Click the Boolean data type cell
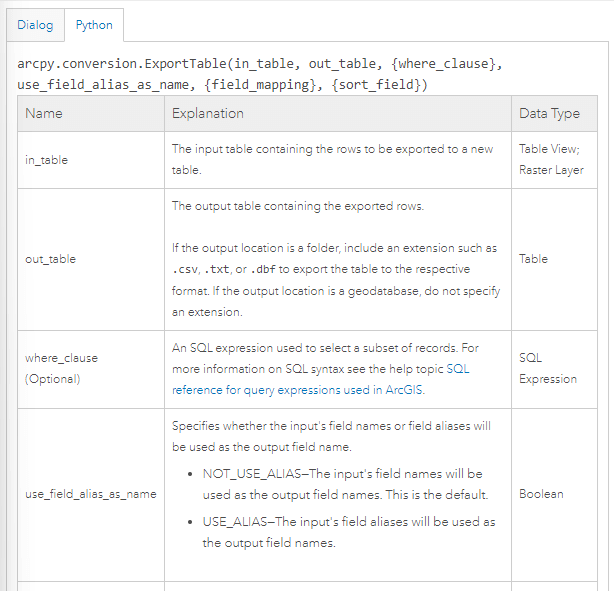Image resolution: width=614 pixels, height=591 pixels. pos(541,494)
